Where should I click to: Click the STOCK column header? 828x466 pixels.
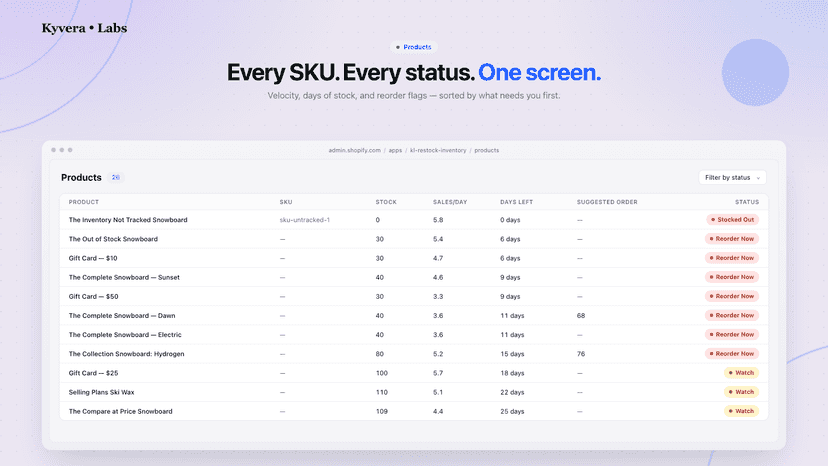pyautogui.click(x=386, y=202)
